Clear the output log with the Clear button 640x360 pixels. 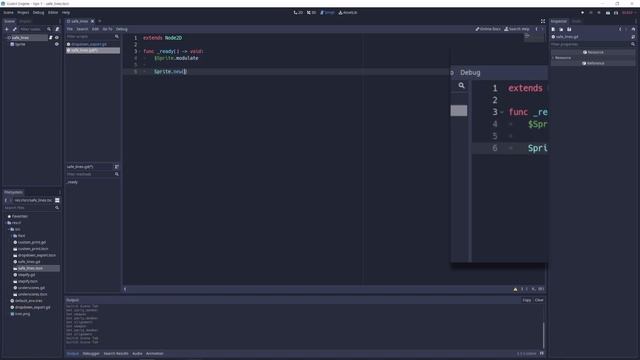539,300
